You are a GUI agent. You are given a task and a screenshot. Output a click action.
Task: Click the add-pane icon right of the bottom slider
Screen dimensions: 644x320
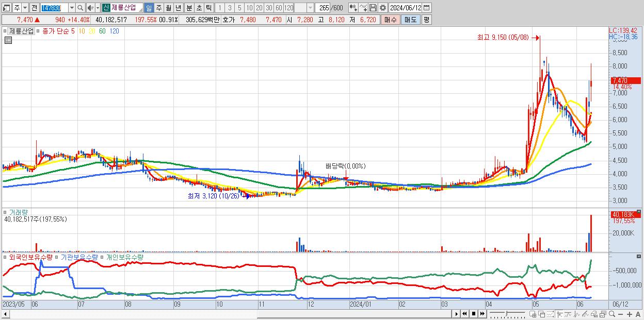(533, 314)
